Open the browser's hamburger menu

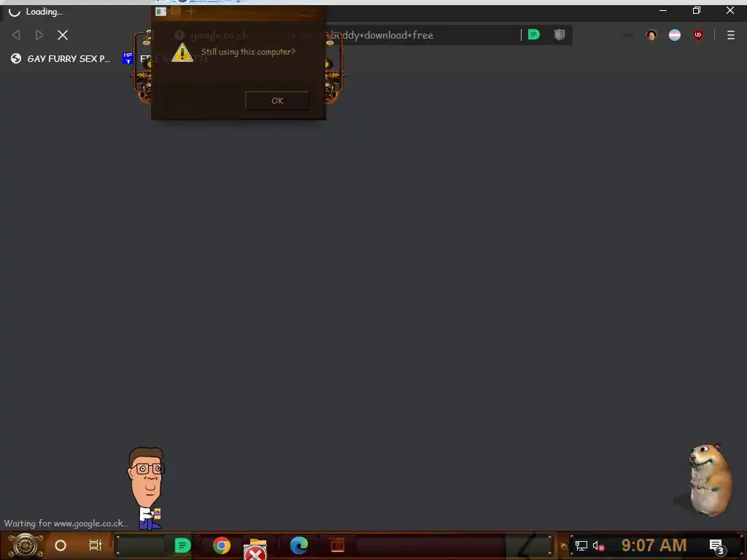click(731, 35)
